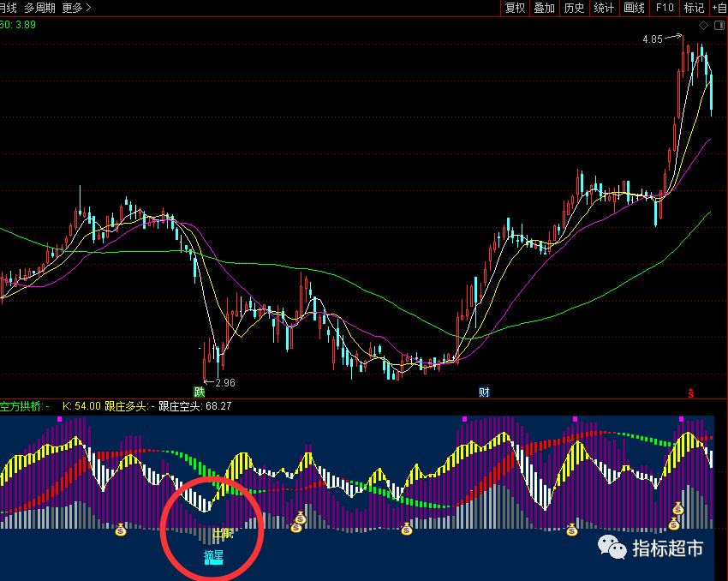The width and height of the screenshot is (728, 581).
Task: Click the leftmost magenta square marker
Action: [59, 419]
